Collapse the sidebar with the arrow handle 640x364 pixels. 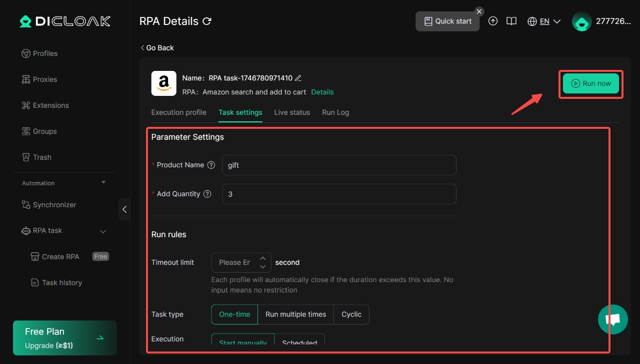coord(124,209)
